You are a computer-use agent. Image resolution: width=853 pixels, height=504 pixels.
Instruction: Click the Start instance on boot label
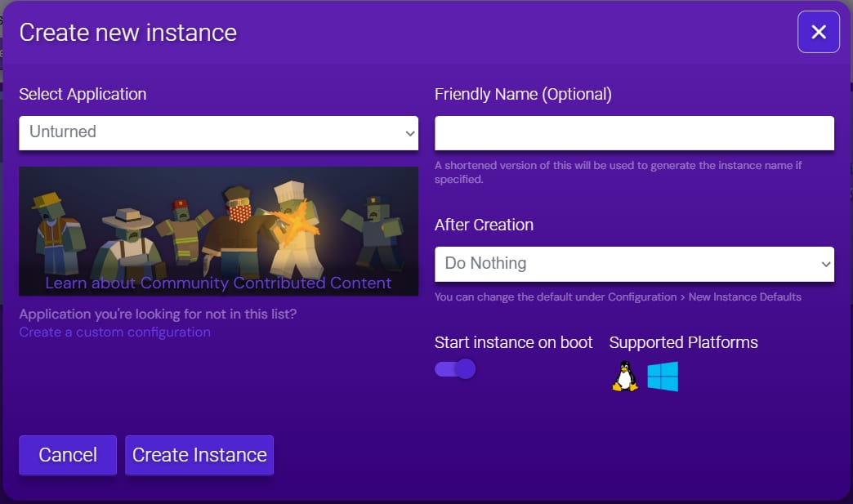click(513, 342)
